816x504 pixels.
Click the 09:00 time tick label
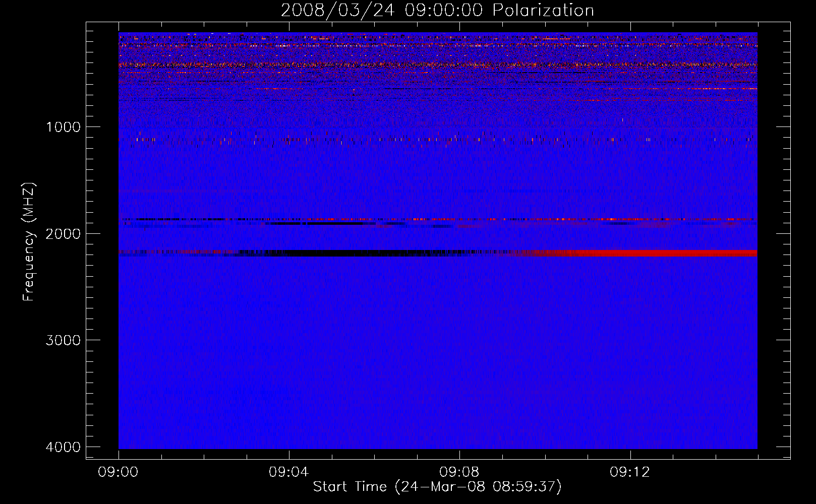pos(119,472)
